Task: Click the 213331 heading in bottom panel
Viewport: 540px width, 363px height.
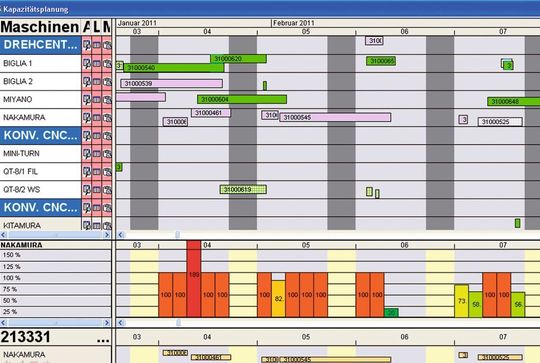Action: (x=25, y=337)
